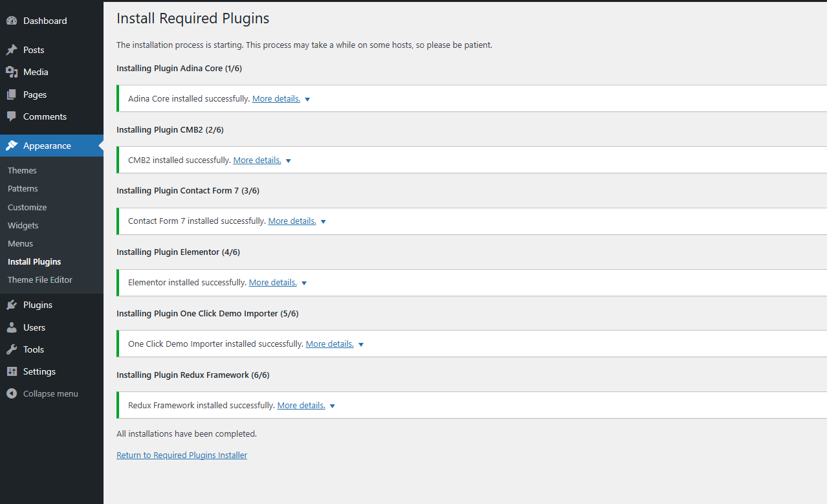Expand details arrow for CMB2
This screenshot has height=504, width=827.
289,160
